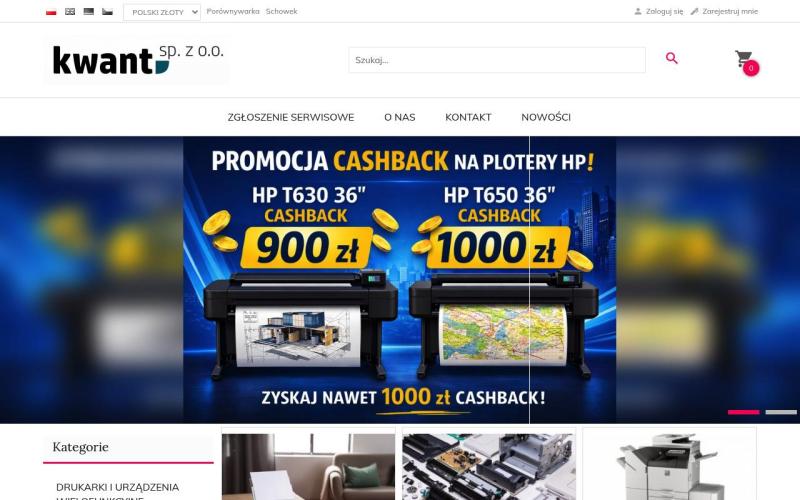Open NOWOŚCI menu item
The height and width of the screenshot is (500, 800).
click(546, 117)
